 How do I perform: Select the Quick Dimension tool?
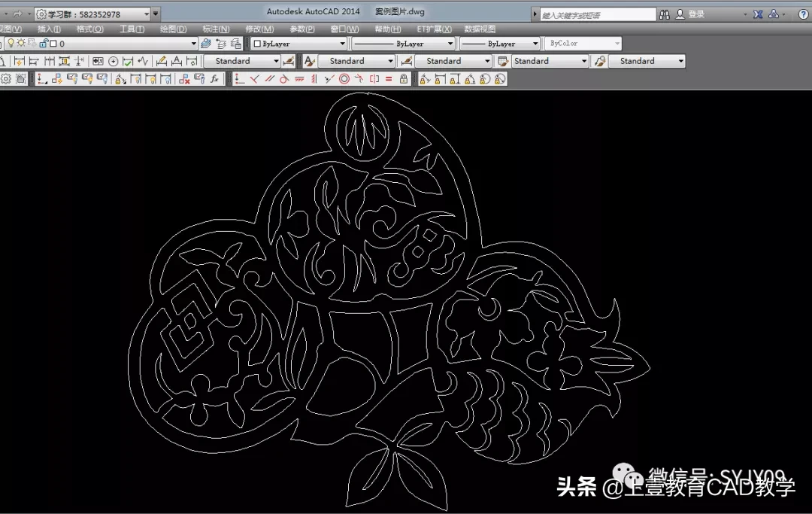[x=19, y=61]
